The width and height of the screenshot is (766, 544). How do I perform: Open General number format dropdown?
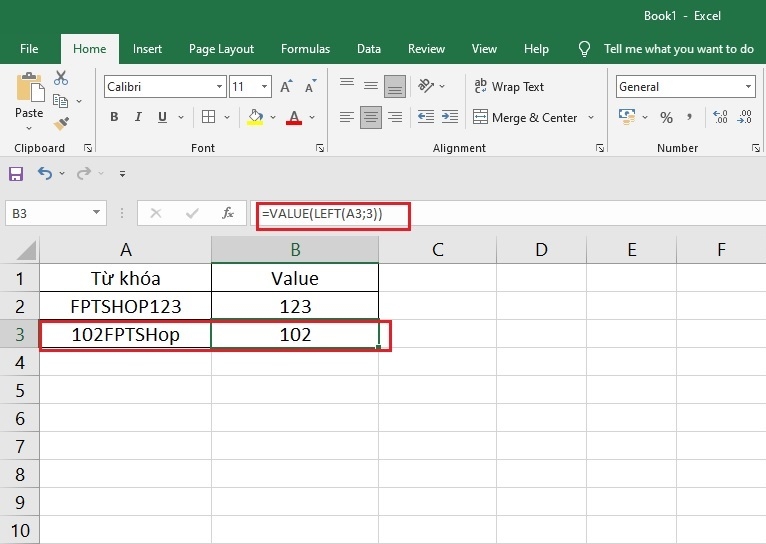coord(748,87)
